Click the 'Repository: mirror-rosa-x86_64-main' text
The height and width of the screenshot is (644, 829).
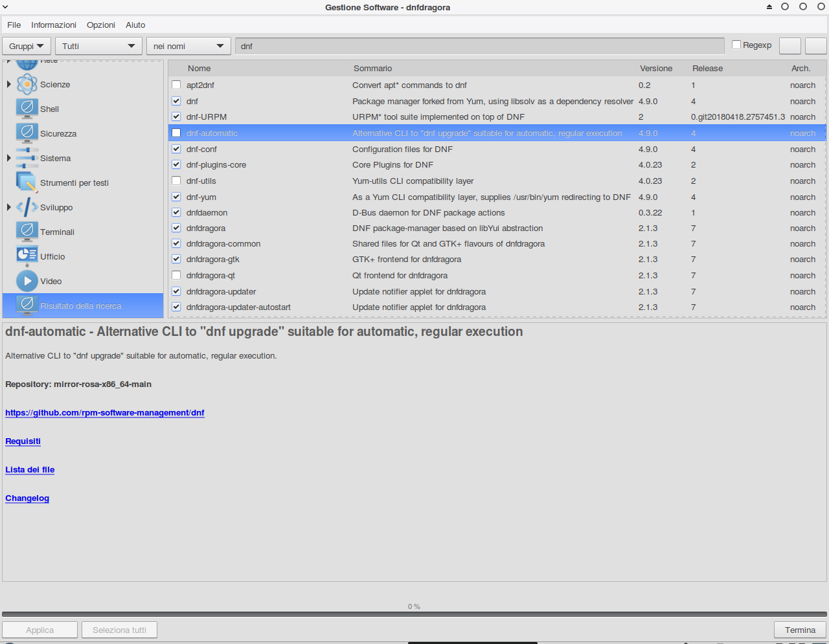[78, 384]
